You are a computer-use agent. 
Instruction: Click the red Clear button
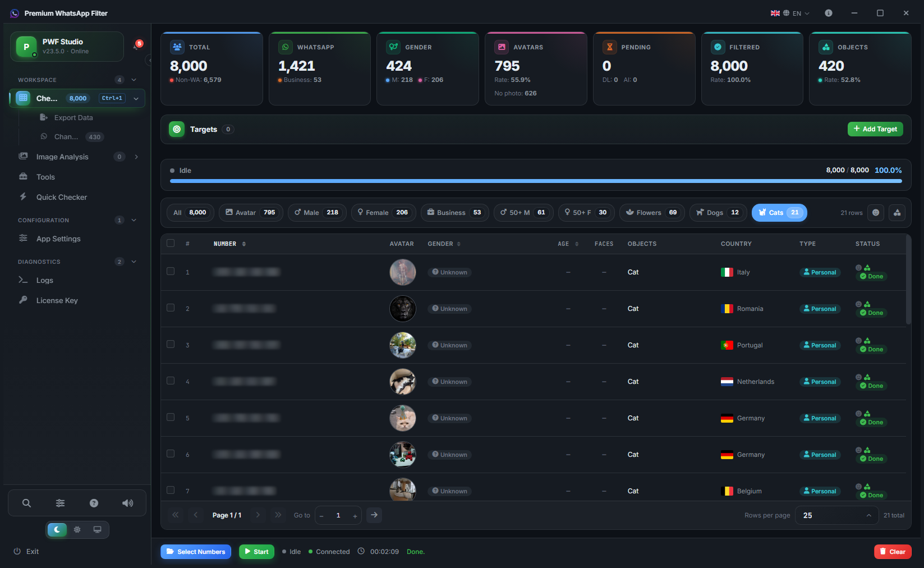point(893,552)
